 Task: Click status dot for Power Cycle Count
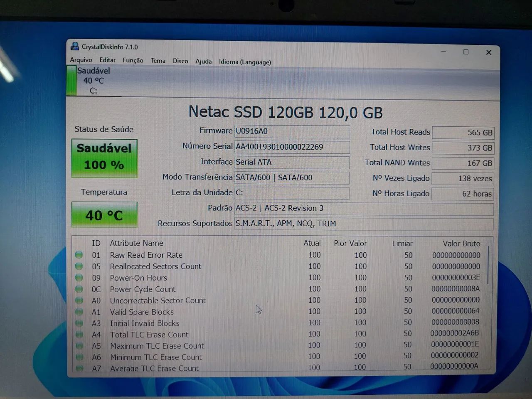(79, 288)
